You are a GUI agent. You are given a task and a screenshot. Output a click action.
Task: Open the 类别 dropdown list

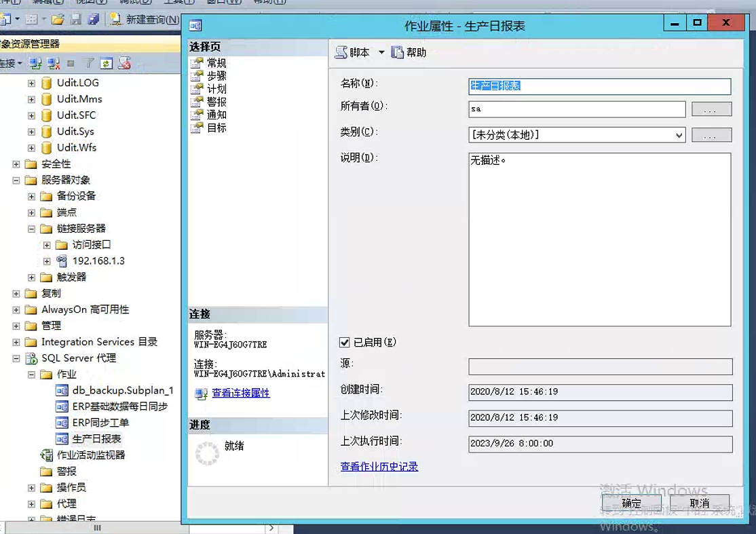pyautogui.click(x=679, y=135)
